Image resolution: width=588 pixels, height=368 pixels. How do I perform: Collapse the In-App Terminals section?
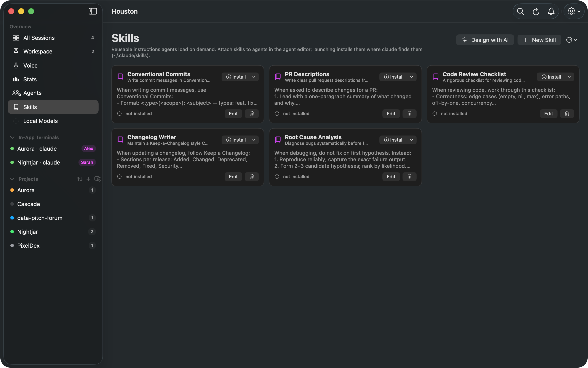(x=12, y=137)
